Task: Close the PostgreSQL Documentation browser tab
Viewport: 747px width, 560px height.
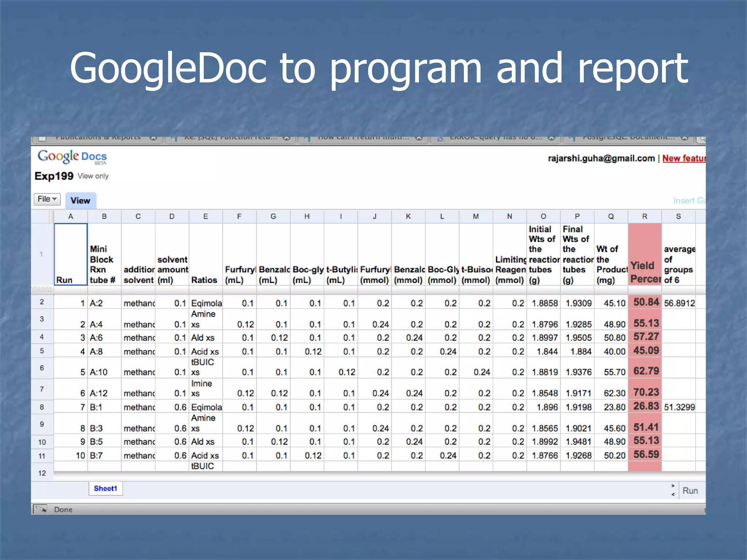Action: click(x=685, y=138)
